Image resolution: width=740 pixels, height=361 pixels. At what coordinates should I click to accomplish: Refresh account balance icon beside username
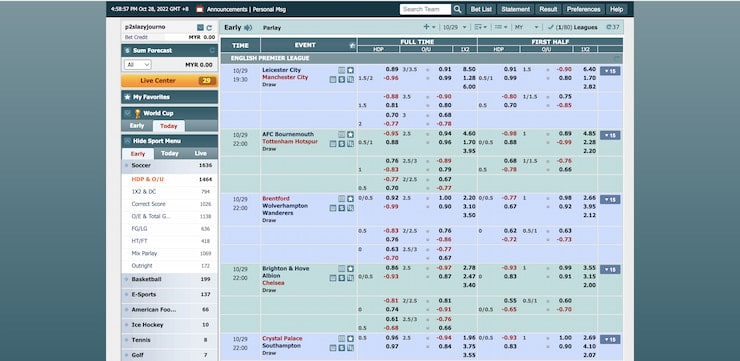pyautogui.click(x=209, y=28)
